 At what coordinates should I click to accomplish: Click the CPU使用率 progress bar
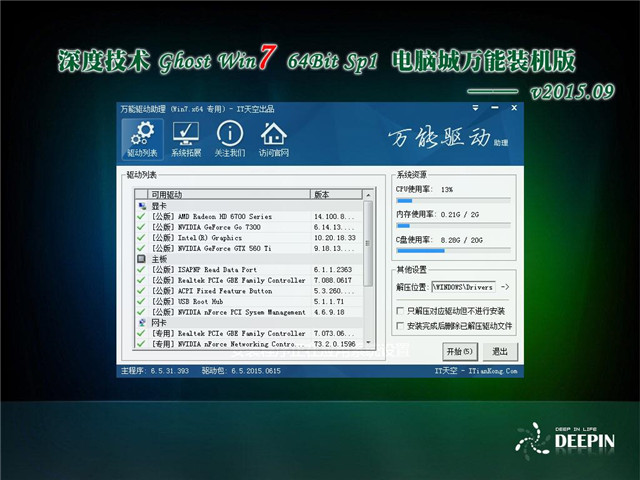point(453,200)
